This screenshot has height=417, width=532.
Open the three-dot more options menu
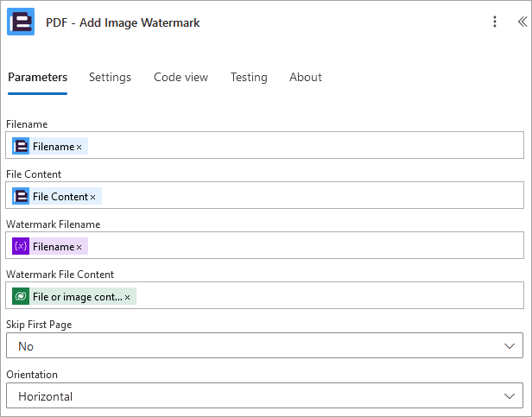[x=495, y=22]
